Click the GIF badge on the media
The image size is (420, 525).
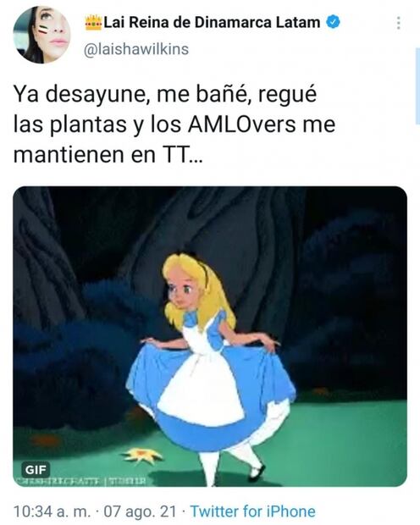(36, 470)
